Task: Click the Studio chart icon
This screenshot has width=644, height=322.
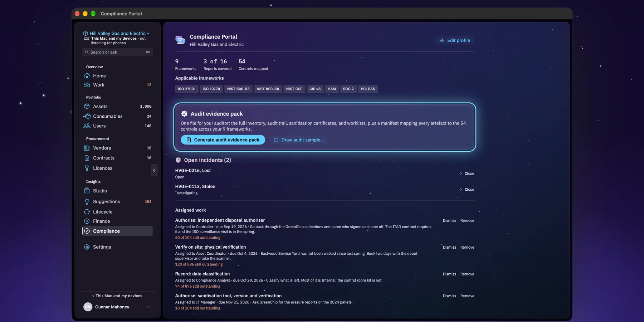Action: tap(87, 191)
